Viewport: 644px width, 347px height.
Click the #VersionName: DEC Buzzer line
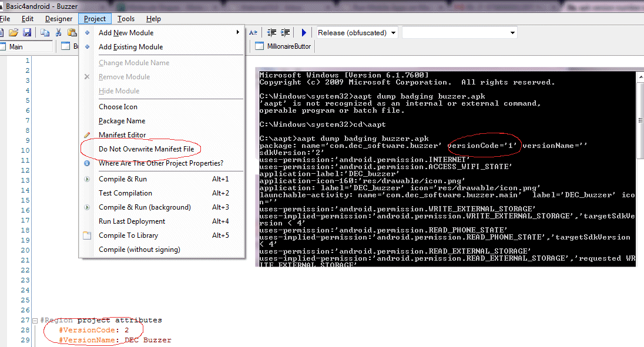(115, 340)
